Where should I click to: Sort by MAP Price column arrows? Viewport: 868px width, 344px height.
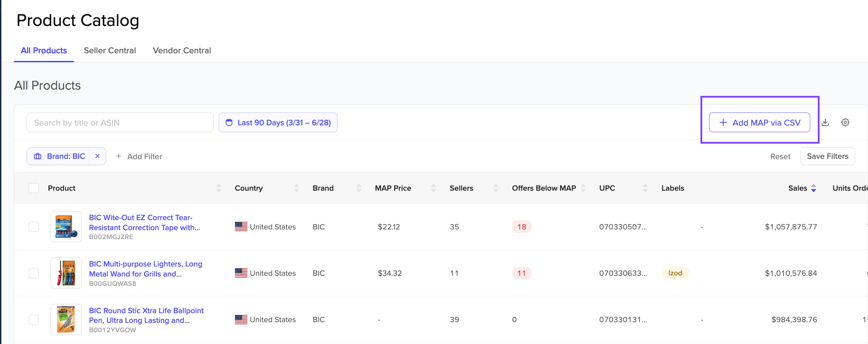click(433, 188)
